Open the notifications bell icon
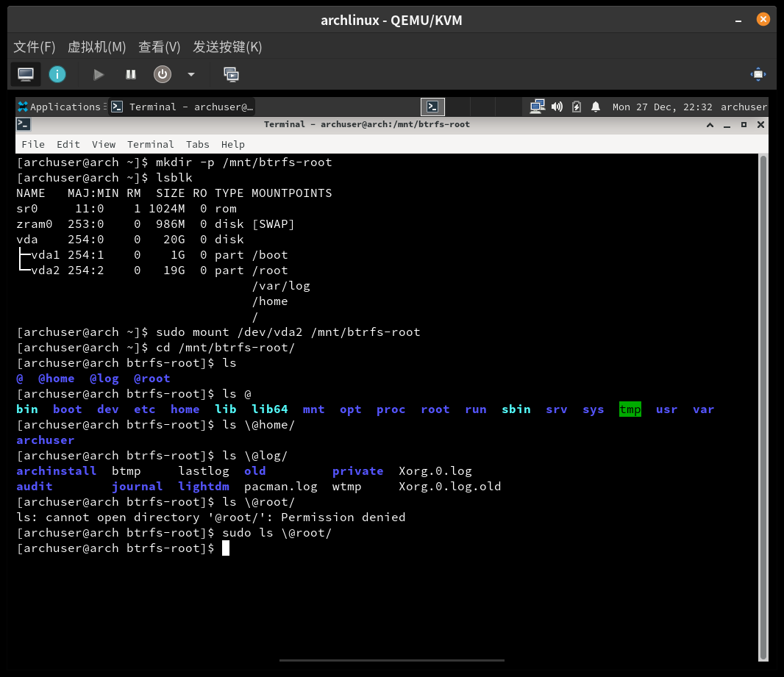The height and width of the screenshot is (677, 784). (x=596, y=107)
